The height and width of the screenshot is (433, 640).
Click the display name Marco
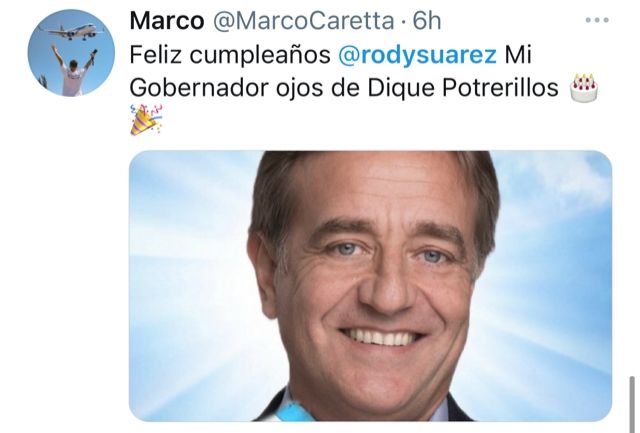pyautogui.click(x=167, y=21)
